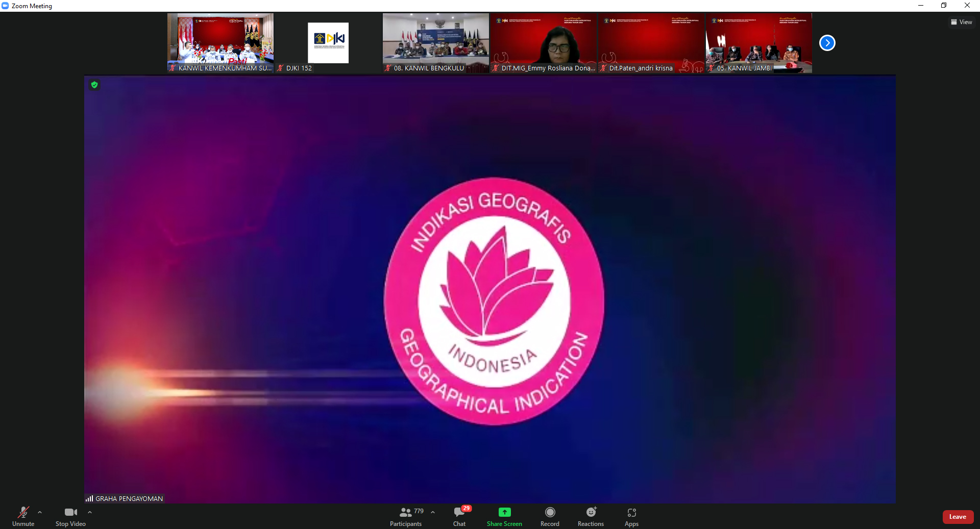The height and width of the screenshot is (529, 980).
Task: Expand the Participants options arrow
Action: [x=433, y=512]
